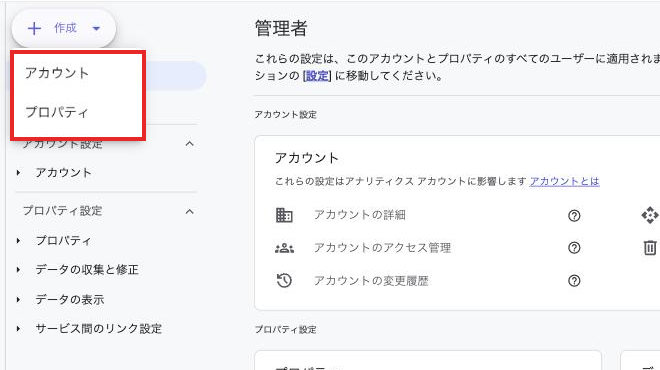660x370 pixels.
Task: Select データの収集と修正 in the sidebar
Action: tap(87, 270)
